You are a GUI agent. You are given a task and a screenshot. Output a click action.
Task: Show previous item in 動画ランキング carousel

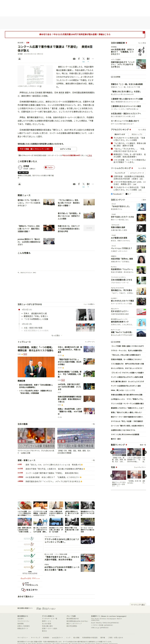[x=112, y=452]
